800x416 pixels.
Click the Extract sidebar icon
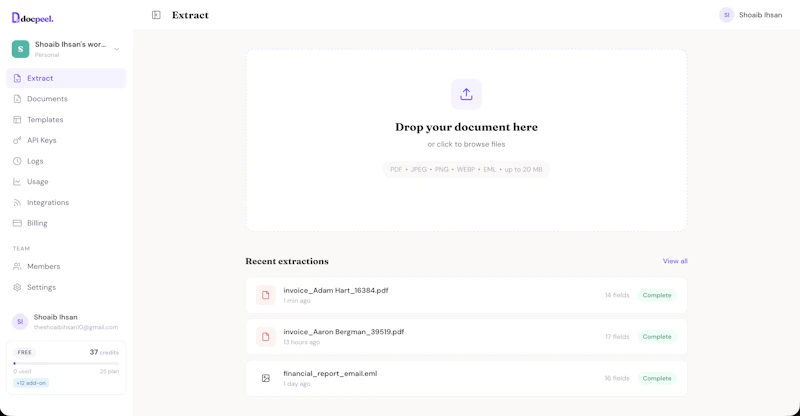tap(17, 78)
